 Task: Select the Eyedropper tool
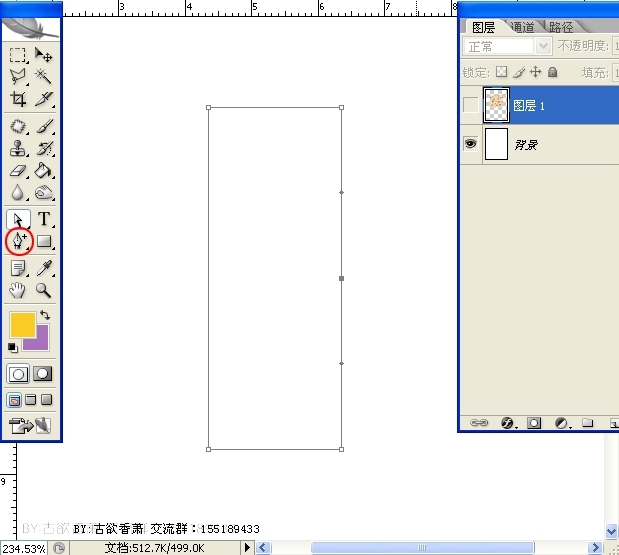pyautogui.click(x=44, y=268)
